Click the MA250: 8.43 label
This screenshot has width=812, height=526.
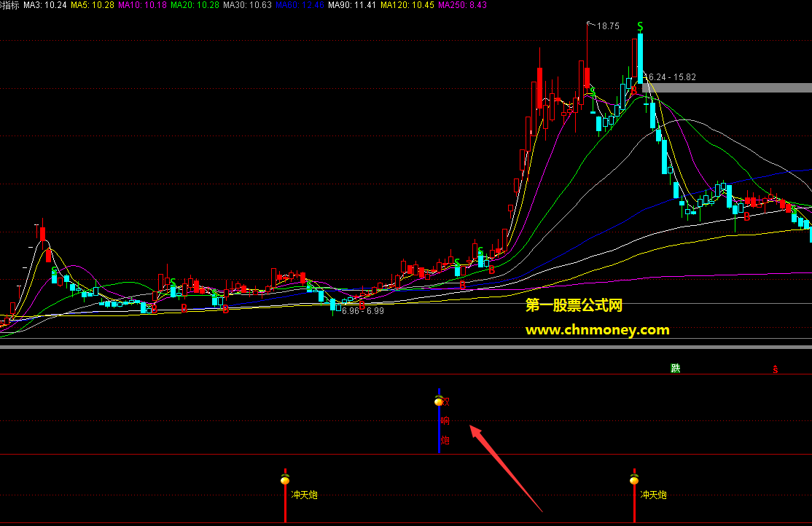pyautogui.click(x=462, y=5)
